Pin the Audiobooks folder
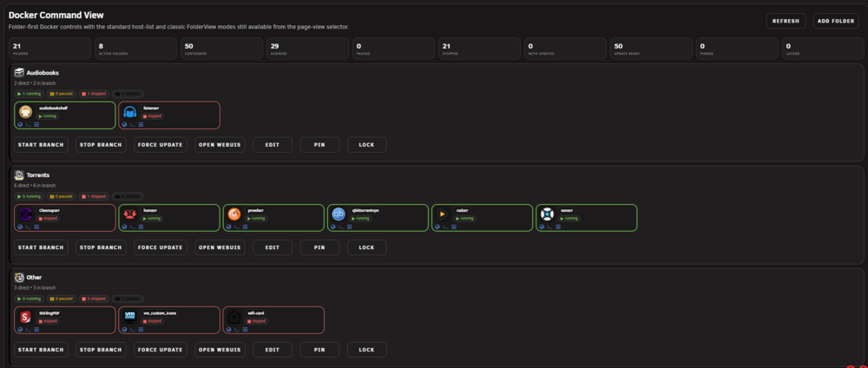 tap(319, 145)
